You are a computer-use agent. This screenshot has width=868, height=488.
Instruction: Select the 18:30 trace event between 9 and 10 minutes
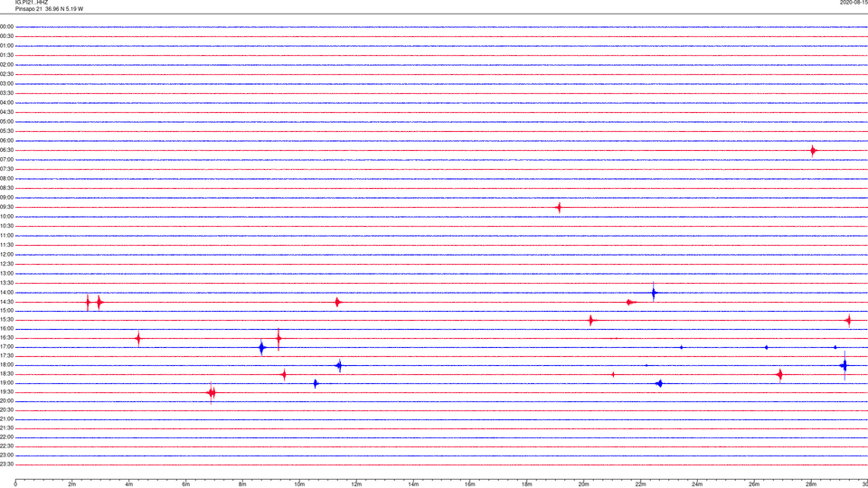point(284,374)
